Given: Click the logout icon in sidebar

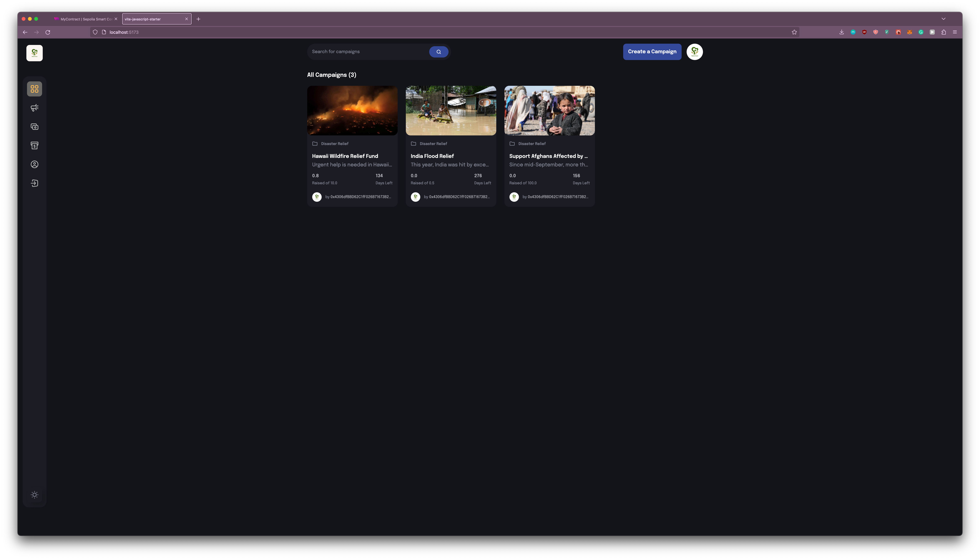Looking at the screenshot, I should (x=35, y=183).
